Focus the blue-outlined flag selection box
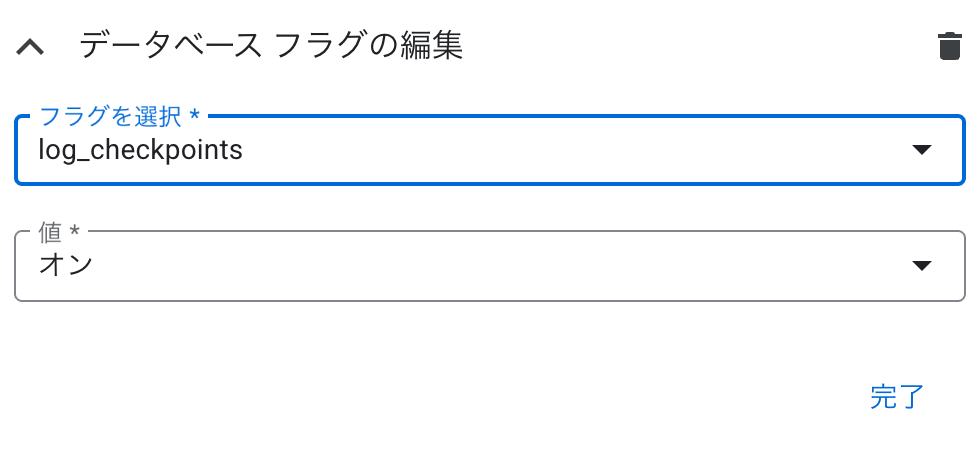Image resolution: width=976 pixels, height=450 pixels. (490, 149)
